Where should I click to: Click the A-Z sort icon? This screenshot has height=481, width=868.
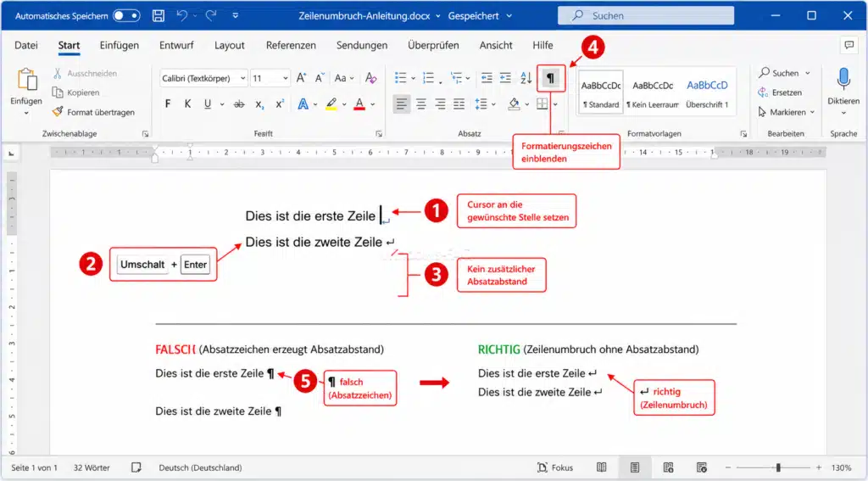(x=526, y=78)
